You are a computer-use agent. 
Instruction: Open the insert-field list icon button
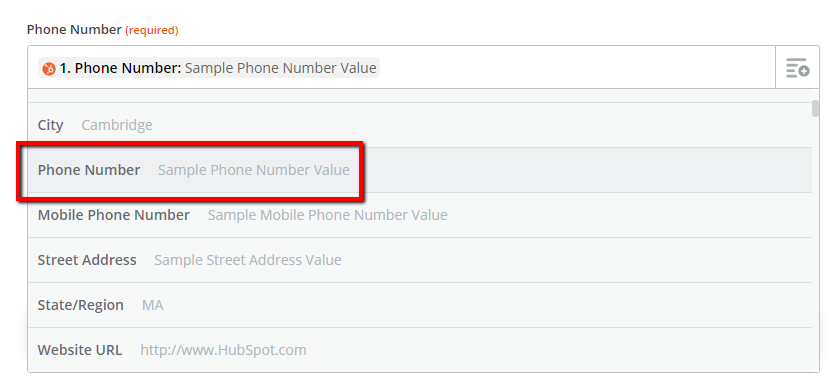pos(797,67)
